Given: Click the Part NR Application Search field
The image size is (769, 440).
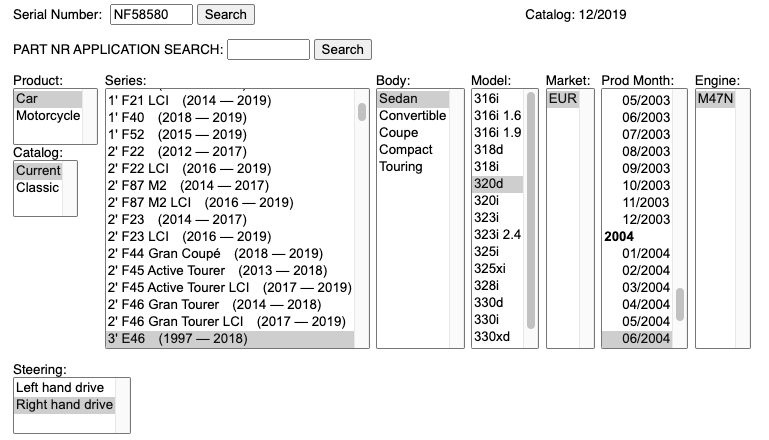Looking at the screenshot, I should click(x=268, y=50).
